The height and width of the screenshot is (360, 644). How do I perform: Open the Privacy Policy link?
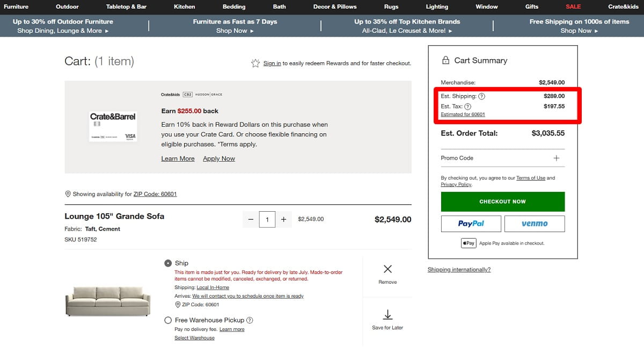[456, 184]
